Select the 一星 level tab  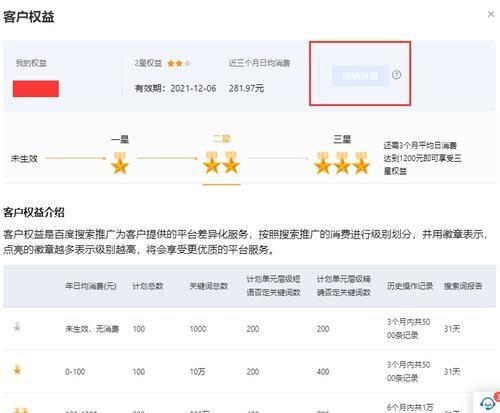click(120, 139)
